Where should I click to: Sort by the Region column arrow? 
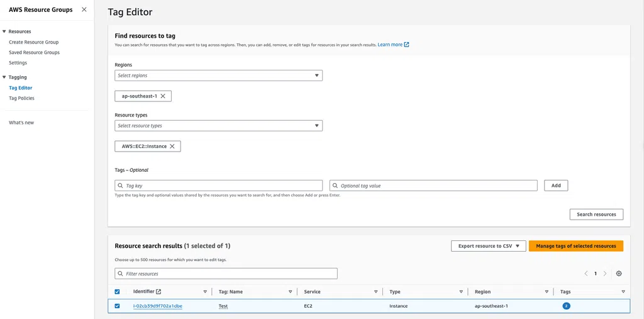click(547, 292)
